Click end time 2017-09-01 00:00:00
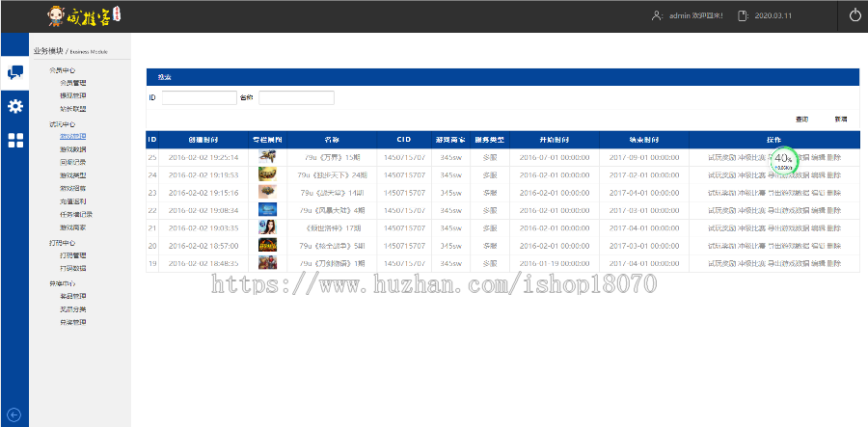Image resolution: width=868 pixels, height=427 pixels. pyautogui.click(x=644, y=158)
